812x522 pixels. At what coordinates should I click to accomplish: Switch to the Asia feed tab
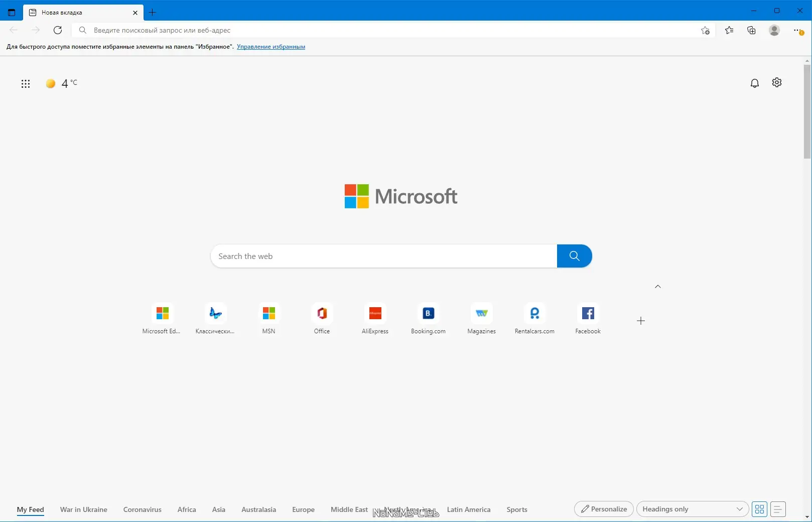pos(219,509)
